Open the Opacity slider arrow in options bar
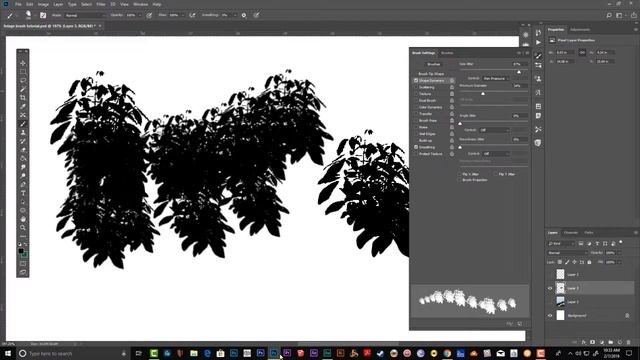The width and height of the screenshot is (640, 360). (x=140, y=15)
